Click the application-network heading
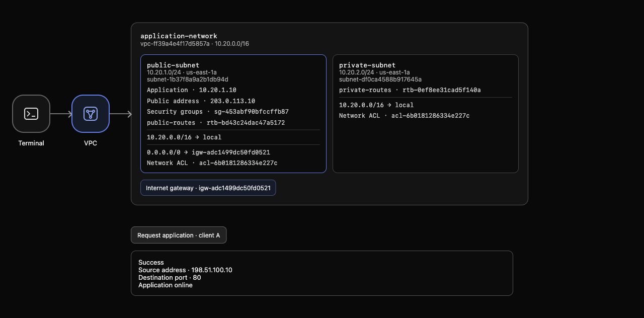The image size is (644, 318). tap(179, 36)
